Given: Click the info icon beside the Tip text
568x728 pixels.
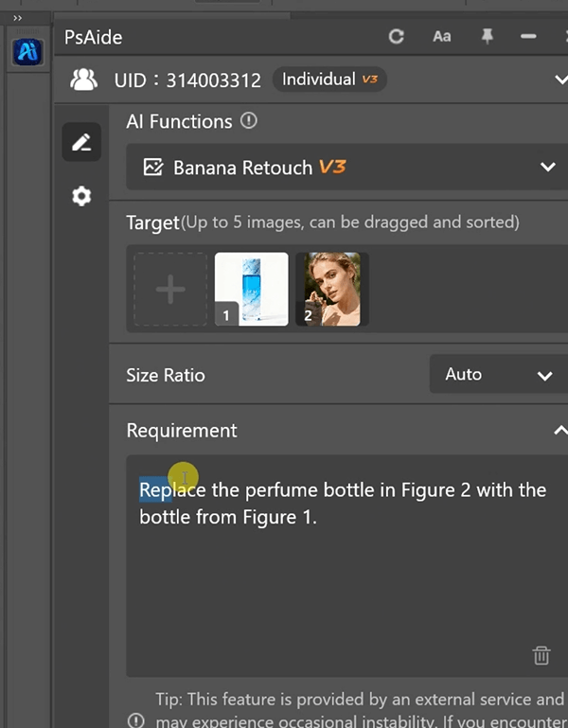Looking at the screenshot, I should click(137, 720).
